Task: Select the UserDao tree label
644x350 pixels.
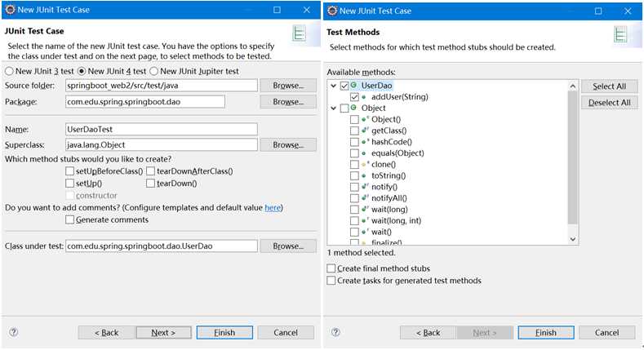Action: pos(376,86)
